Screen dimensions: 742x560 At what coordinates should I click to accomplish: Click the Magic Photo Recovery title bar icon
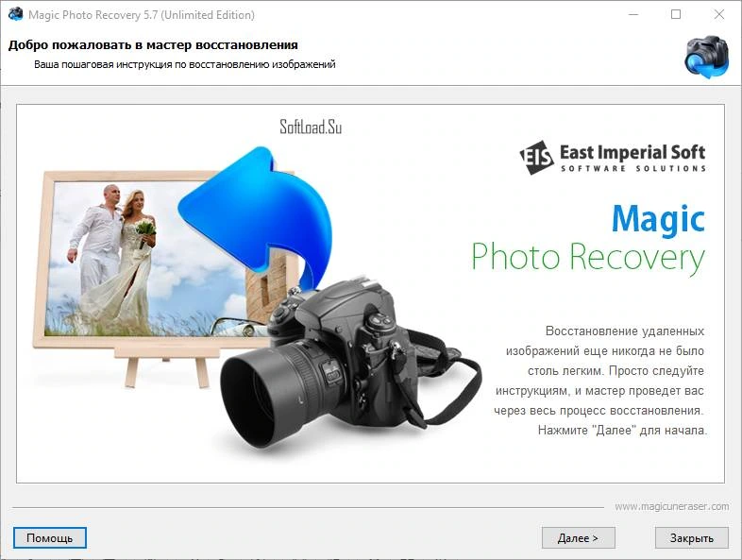tap(15, 15)
